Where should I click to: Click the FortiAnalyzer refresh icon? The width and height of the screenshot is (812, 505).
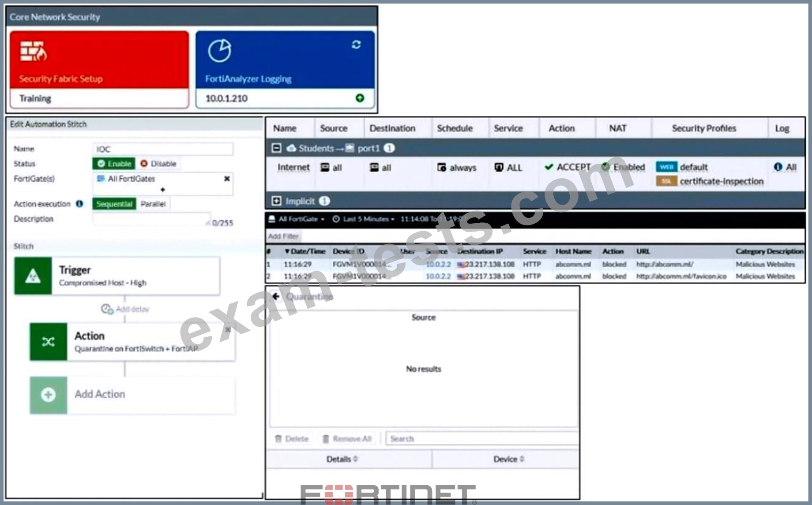click(x=356, y=45)
